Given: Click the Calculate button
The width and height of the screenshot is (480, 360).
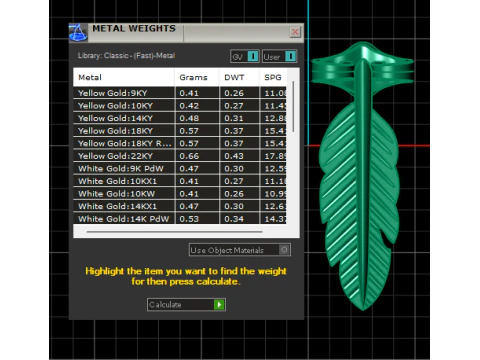Looking at the screenshot, I should 186,305.
